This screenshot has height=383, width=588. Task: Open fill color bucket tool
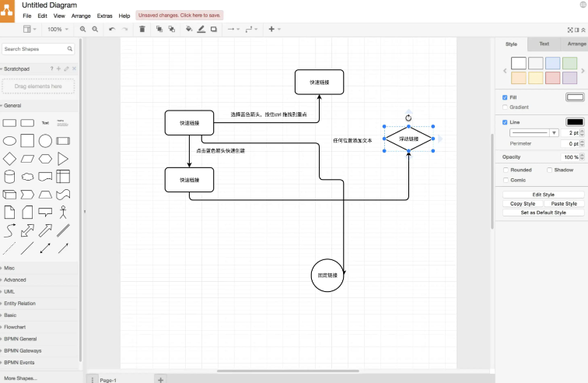[189, 30]
